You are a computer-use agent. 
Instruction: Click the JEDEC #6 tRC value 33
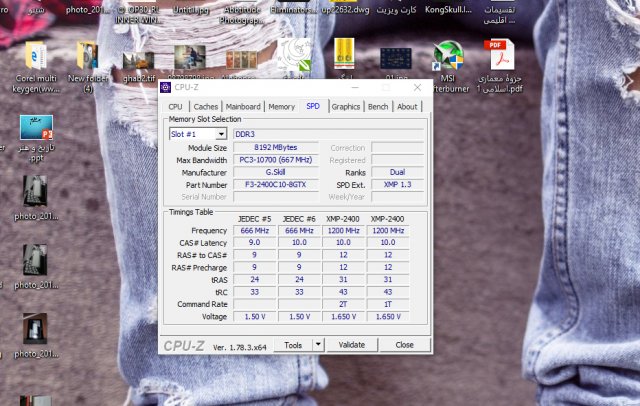[x=299, y=292]
